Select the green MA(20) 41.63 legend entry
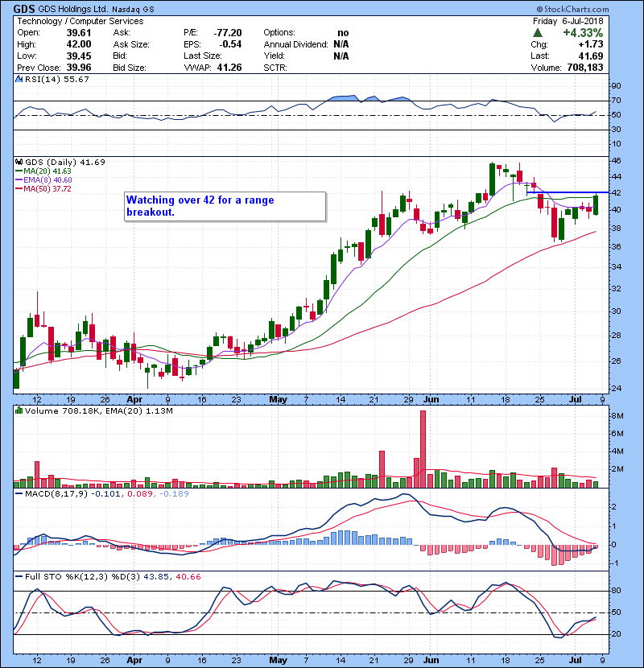The width and height of the screenshot is (644, 668). 43,171
